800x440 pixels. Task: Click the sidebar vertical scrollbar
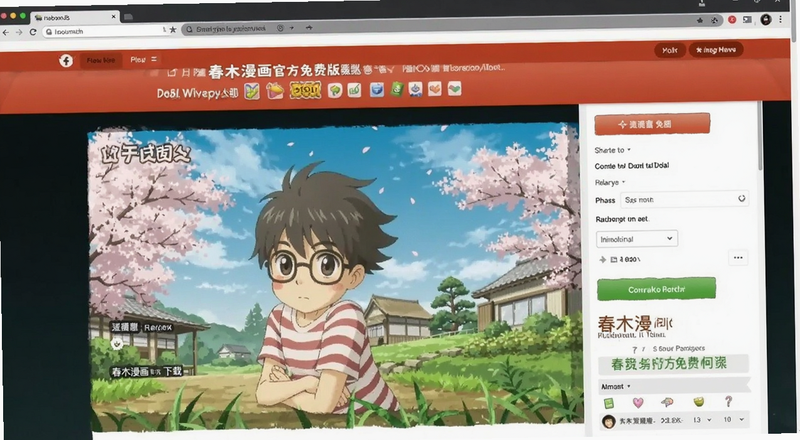760,138
